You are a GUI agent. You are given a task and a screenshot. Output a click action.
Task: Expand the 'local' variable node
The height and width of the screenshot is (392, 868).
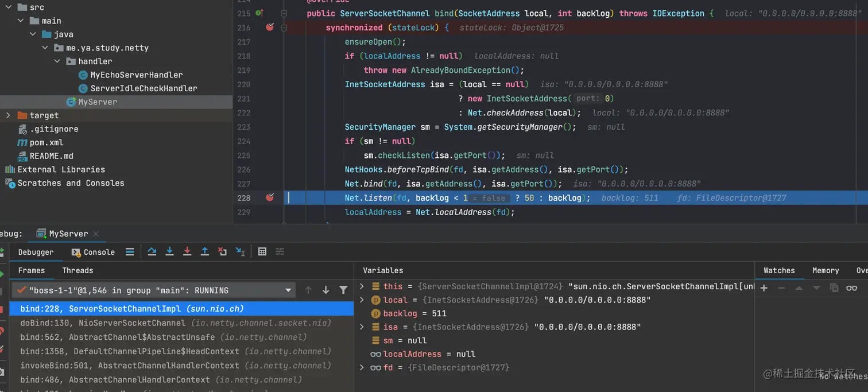[x=362, y=300]
